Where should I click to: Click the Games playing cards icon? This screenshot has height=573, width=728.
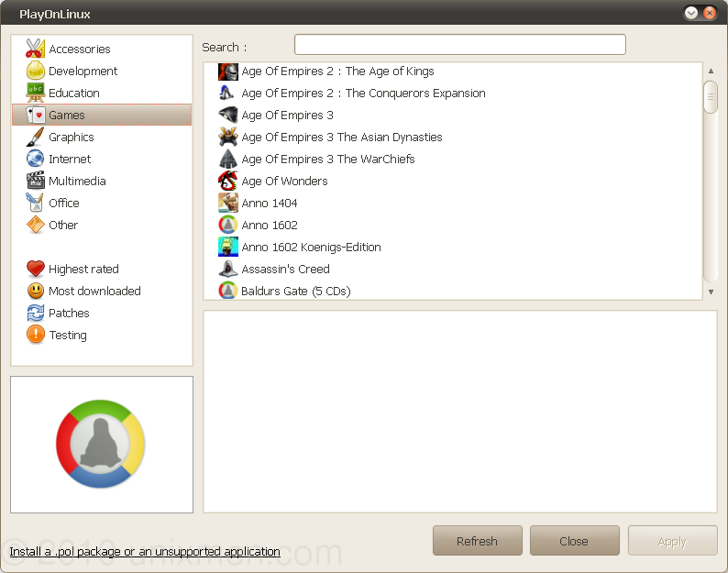35,115
